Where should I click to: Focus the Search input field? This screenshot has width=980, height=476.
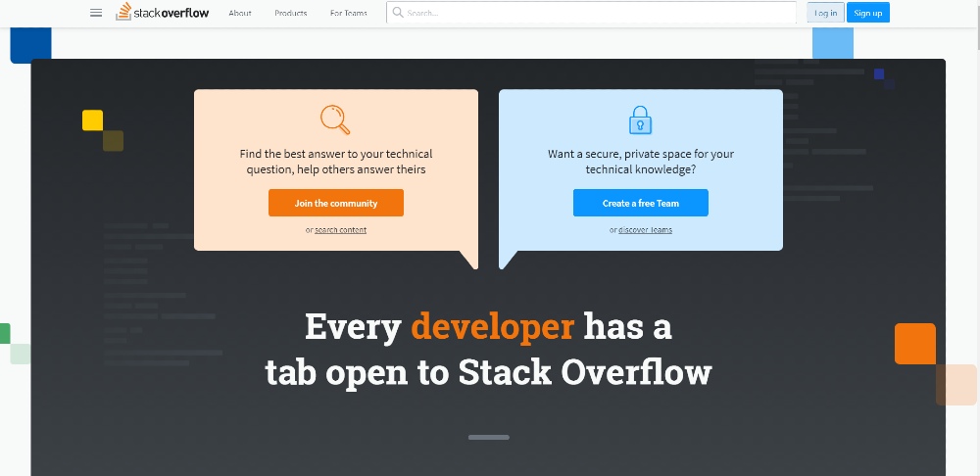click(x=591, y=13)
